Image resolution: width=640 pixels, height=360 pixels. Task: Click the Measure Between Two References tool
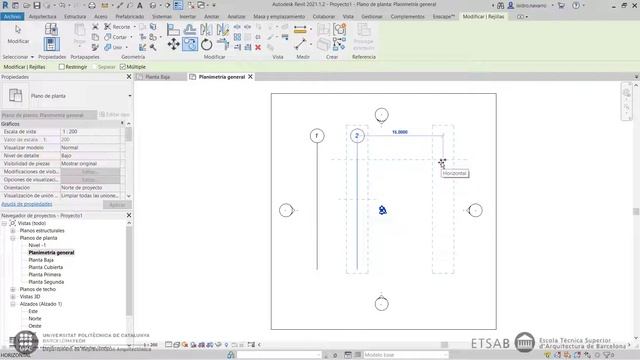click(300, 44)
